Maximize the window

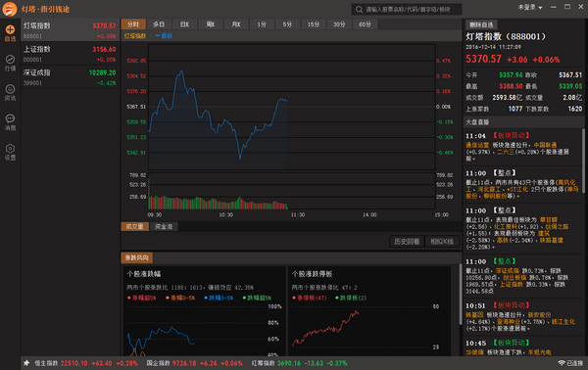567,7
